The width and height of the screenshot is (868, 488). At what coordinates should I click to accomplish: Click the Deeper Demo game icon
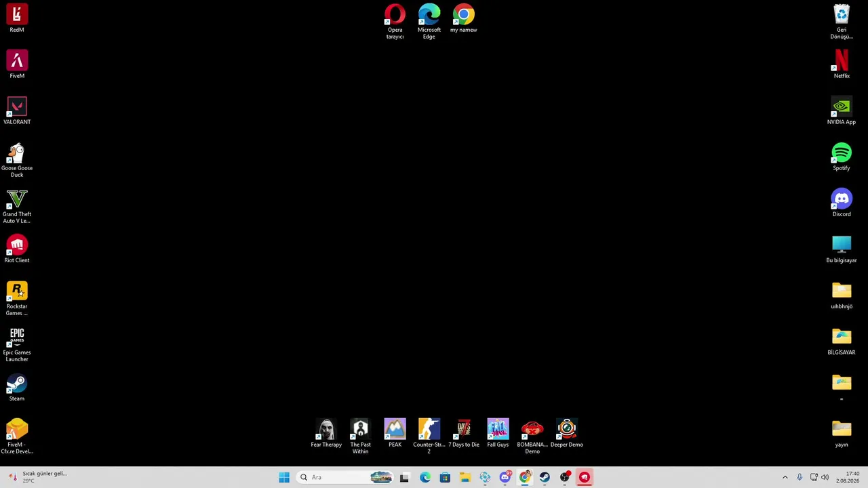(x=567, y=433)
